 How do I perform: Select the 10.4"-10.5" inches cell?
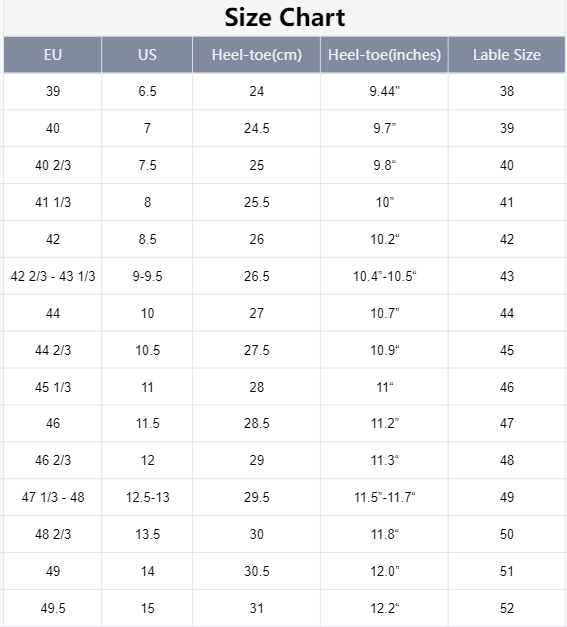(x=384, y=276)
